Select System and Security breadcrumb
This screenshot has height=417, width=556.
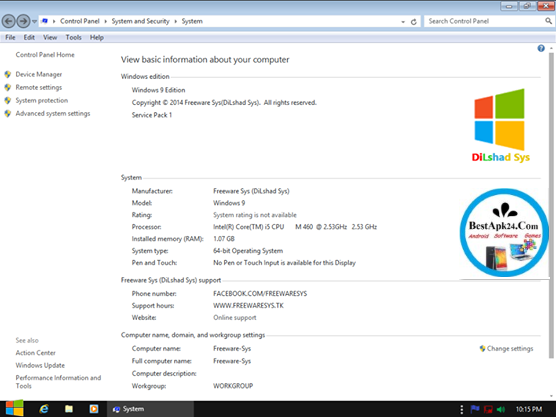(x=140, y=21)
